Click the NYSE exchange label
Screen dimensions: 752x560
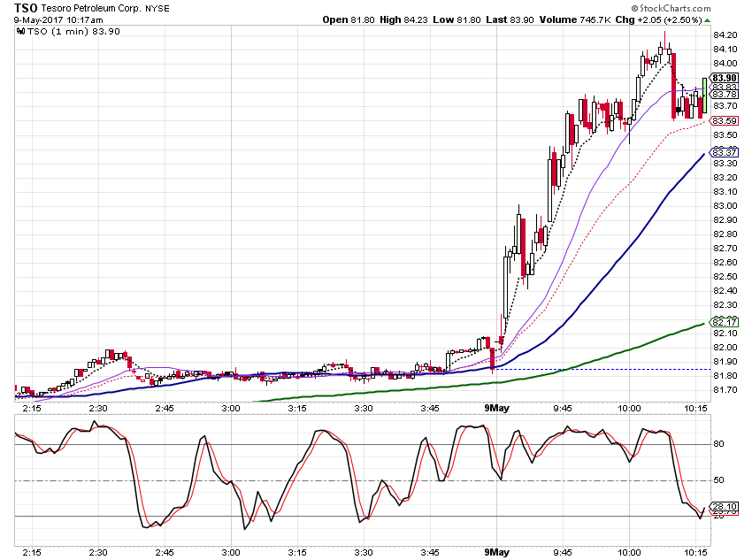click(x=157, y=9)
